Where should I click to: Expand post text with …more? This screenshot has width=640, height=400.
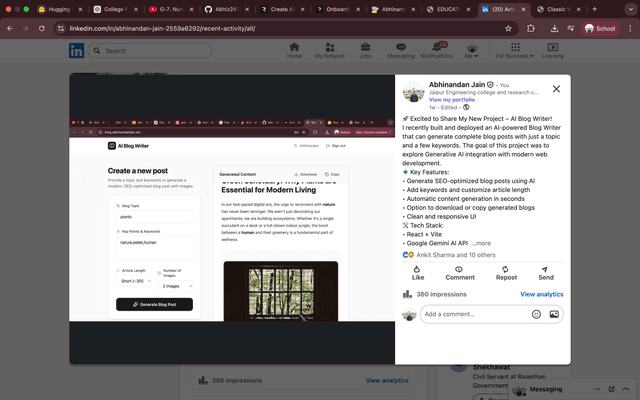(x=481, y=243)
